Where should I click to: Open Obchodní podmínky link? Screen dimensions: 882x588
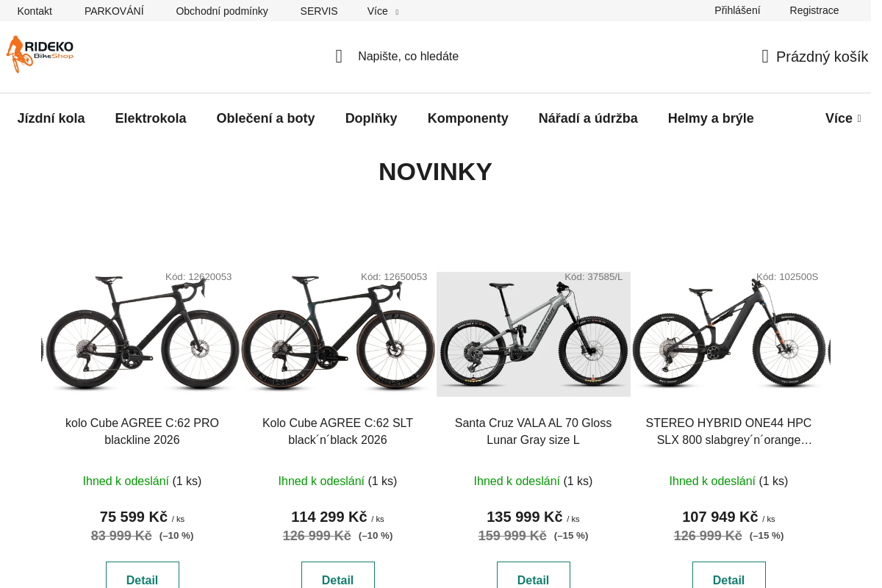pos(222,11)
